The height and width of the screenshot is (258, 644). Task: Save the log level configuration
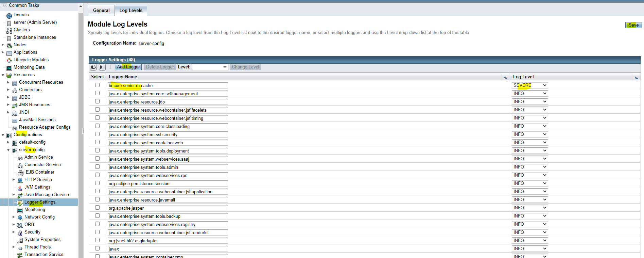pos(633,25)
